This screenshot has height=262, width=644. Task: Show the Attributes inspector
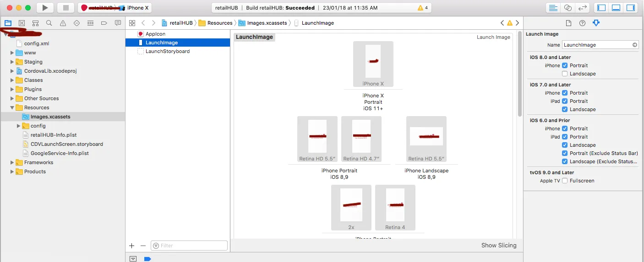(596, 23)
